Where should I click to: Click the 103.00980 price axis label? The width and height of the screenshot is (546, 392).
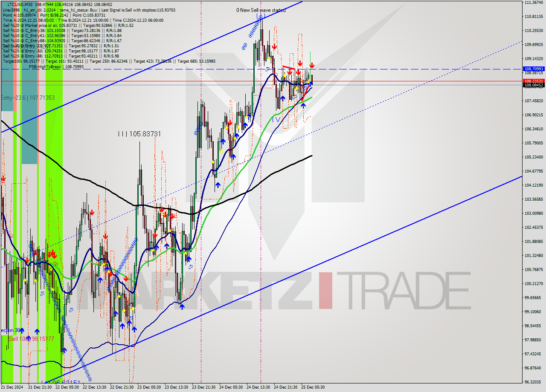[x=534, y=213]
